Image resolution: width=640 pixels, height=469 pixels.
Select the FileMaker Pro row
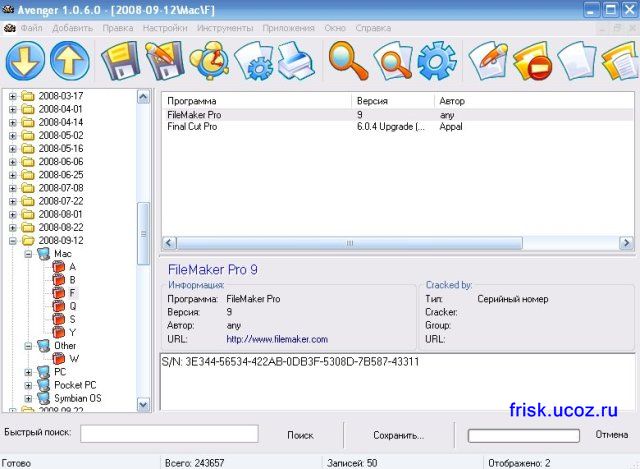pos(398,115)
